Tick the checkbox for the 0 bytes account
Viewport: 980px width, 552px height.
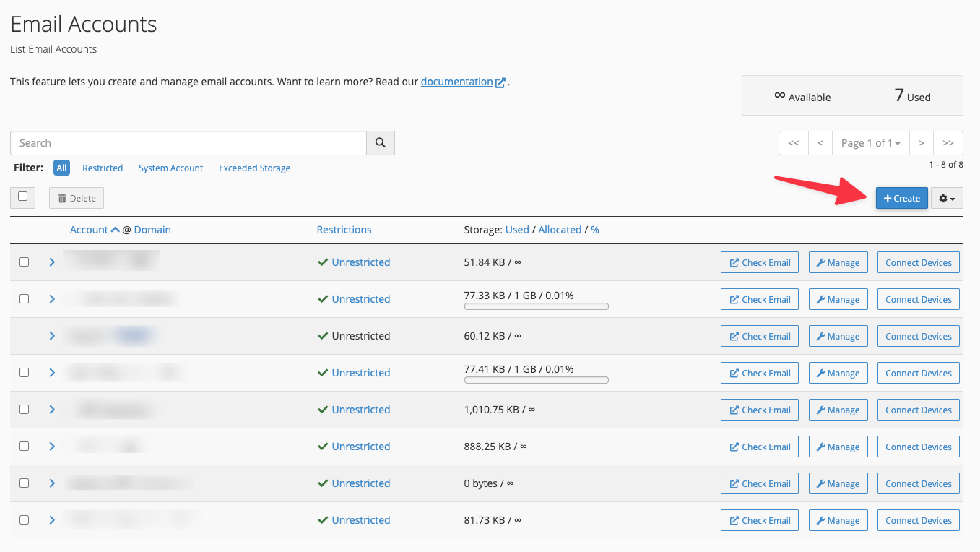(24, 483)
